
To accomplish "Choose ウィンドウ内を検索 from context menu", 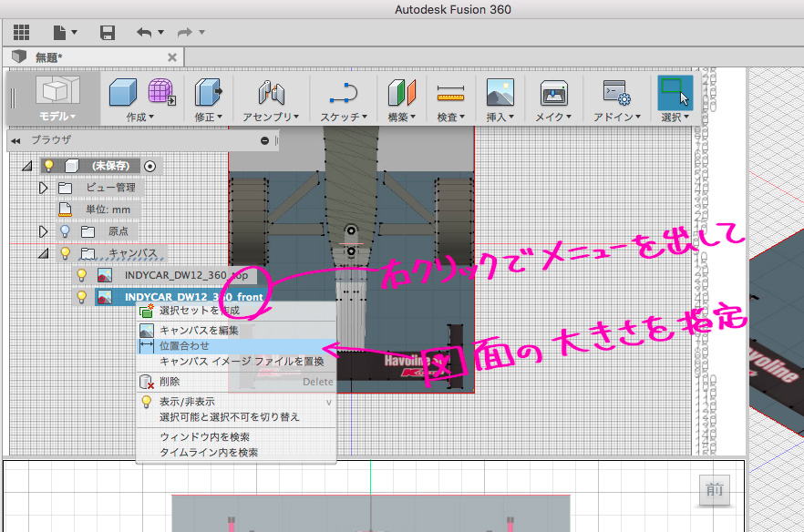I will click(236, 437).
